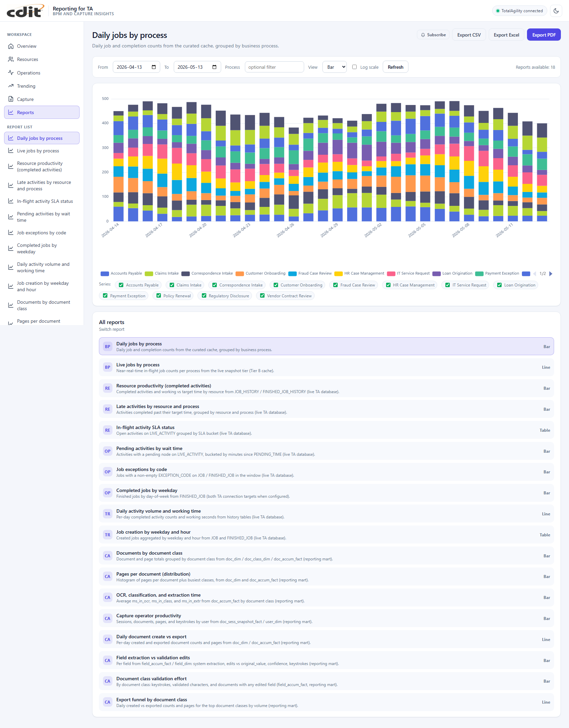Click TotalAgility connected status indicator
This screenshot has height=728, width=569.
click(x=520, y=11)
